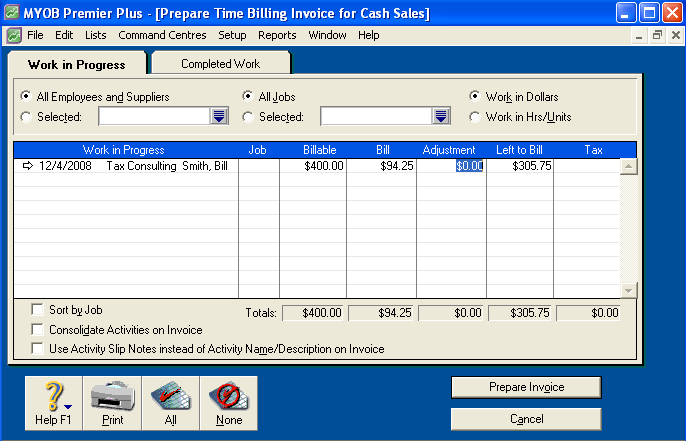
Task: Click the Totals $400.00 Billable field
Action: pyautogui.click(x=313, y=313)
